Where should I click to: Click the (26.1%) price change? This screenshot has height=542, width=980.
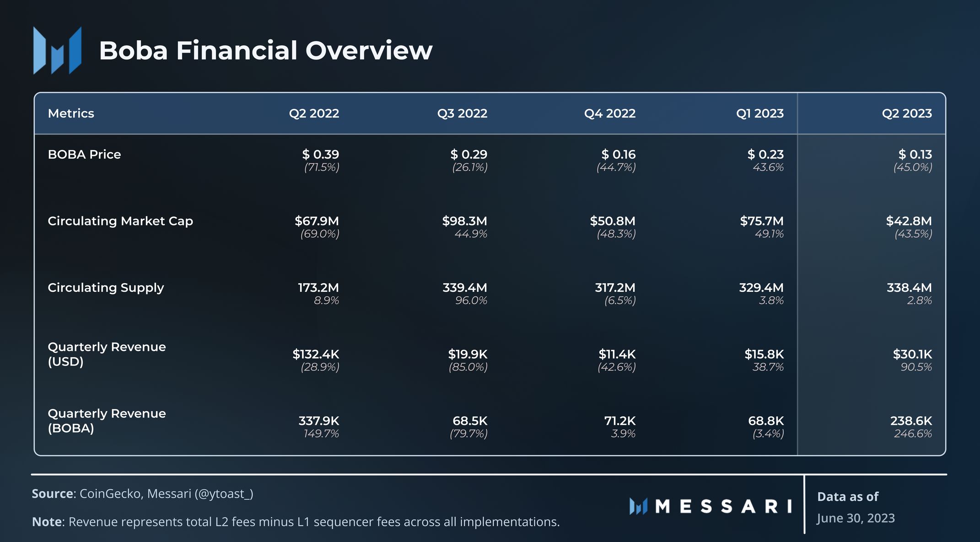pos(470,167)
